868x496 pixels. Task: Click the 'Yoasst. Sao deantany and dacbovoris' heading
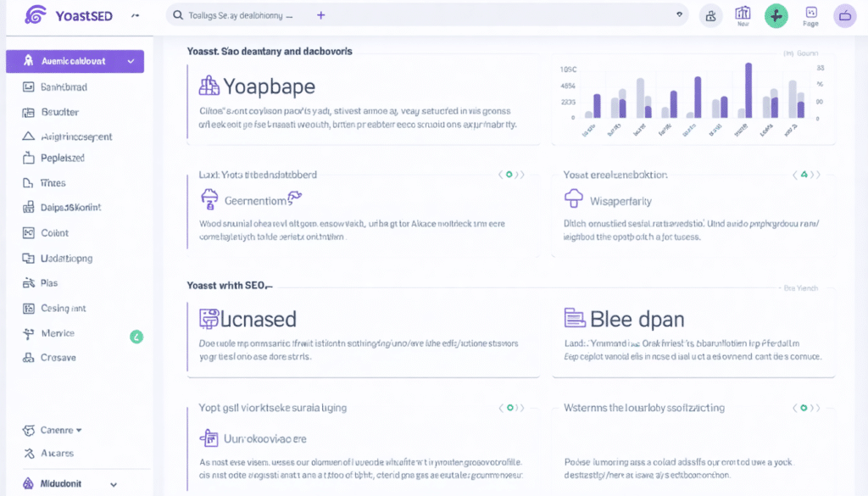coord(270,52)
